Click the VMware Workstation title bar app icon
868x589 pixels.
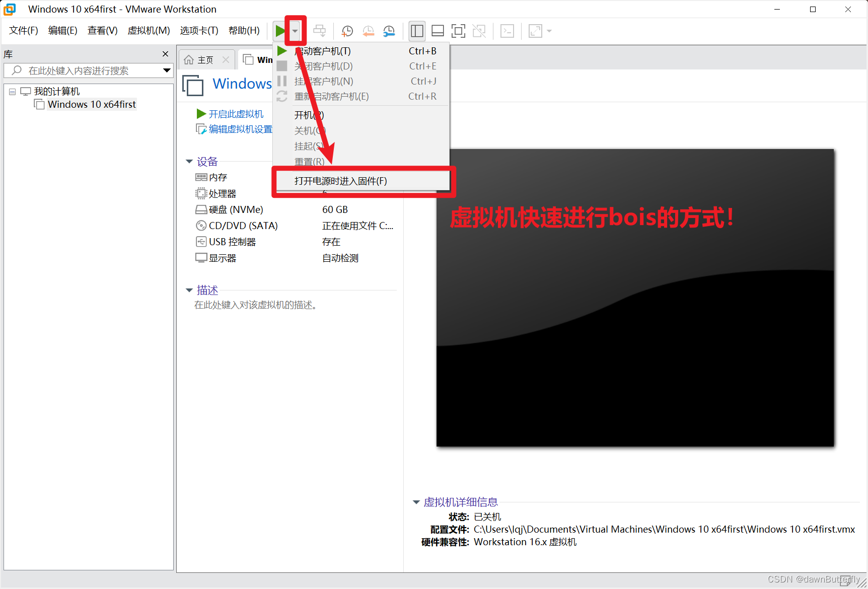coord(10,9)
